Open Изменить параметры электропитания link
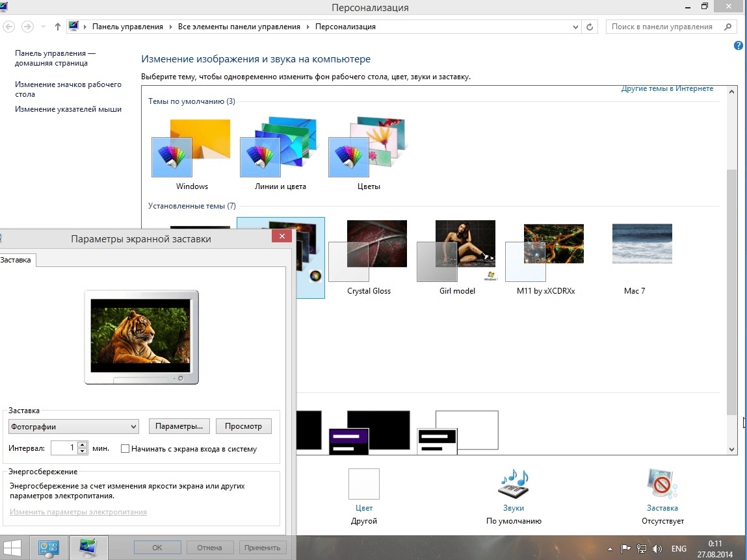 (78, 512)
